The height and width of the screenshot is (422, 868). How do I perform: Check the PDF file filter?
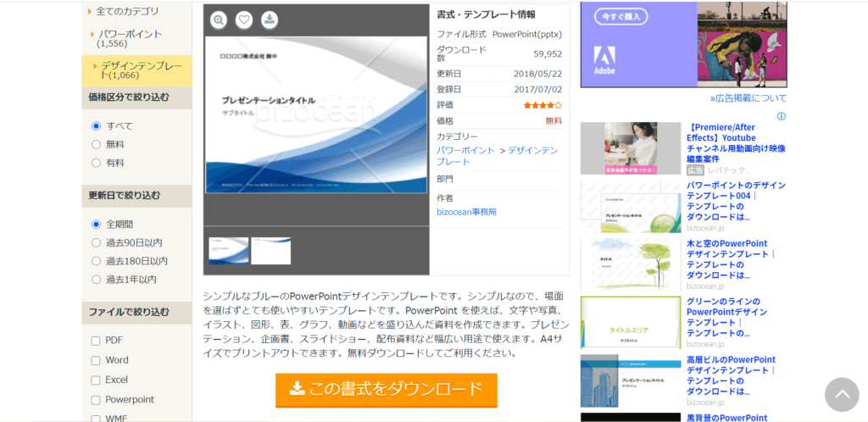point(96,341)
